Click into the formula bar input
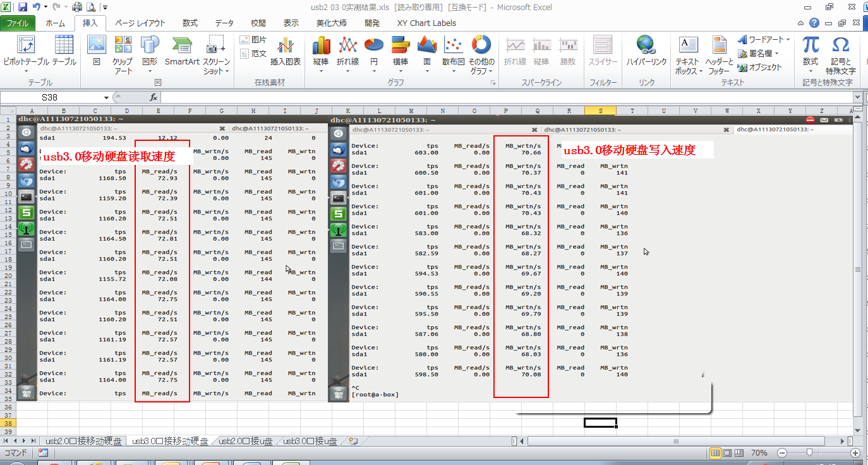Viewport: 868px width, 465px height. pos(505,98)
